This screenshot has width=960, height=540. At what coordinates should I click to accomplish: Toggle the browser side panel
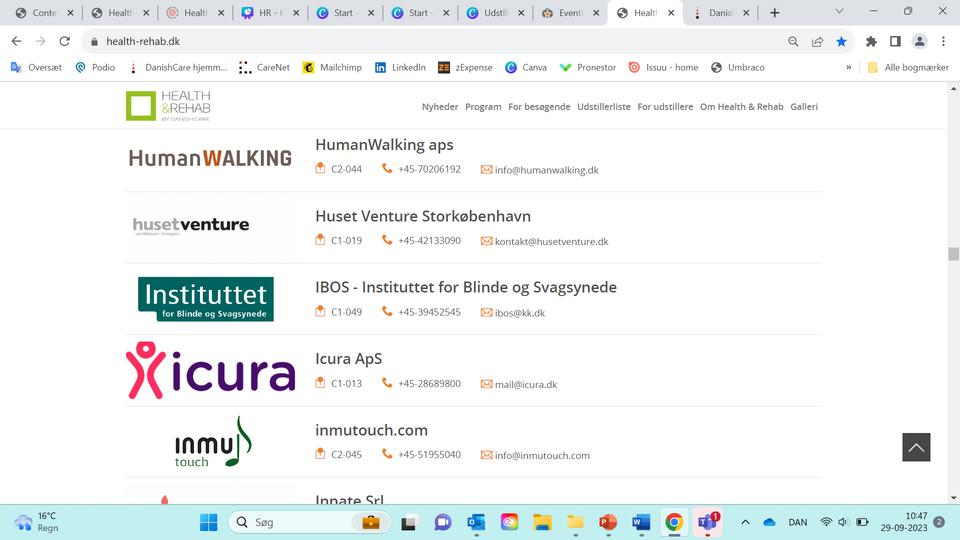click(895, 41)
